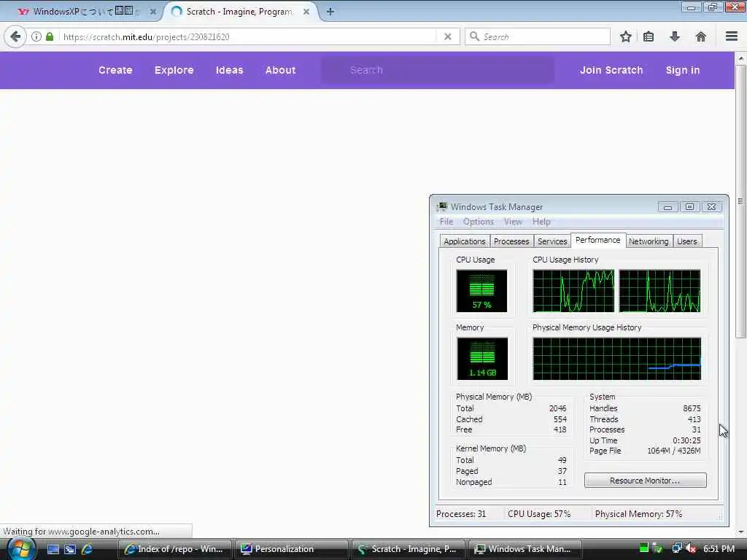747x560 pixels.
Task: Click the Memory 1.14 GB gauge
Action: (481, 359)
